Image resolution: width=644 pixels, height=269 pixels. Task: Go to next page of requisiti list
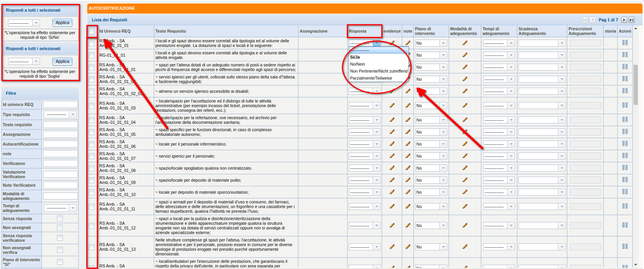pyautogui.click(x=624, y=20)
